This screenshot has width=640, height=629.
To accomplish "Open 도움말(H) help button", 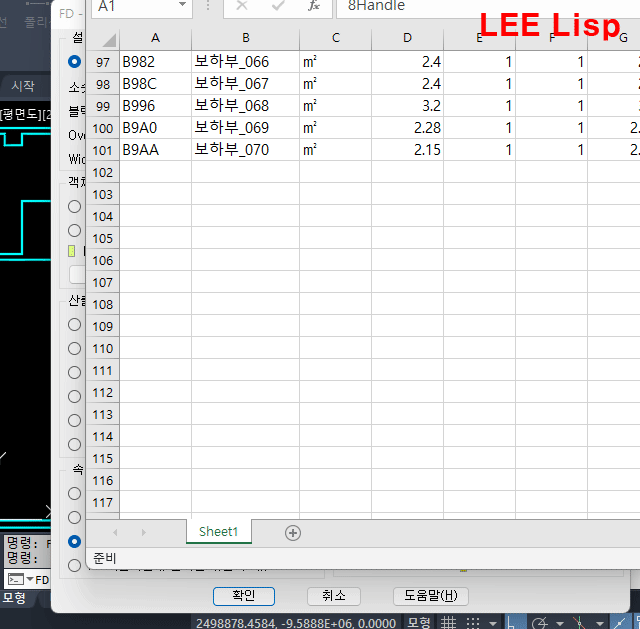I will click(x=431, y=596).
